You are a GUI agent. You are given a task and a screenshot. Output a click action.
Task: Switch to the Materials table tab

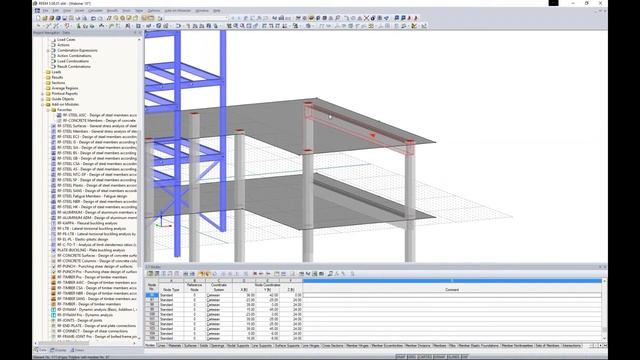coord(175,346)
